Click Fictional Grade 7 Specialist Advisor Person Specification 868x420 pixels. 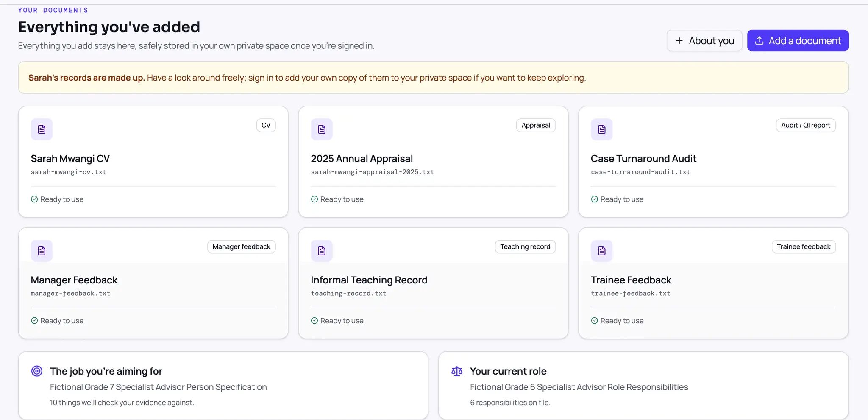(159, 387)
